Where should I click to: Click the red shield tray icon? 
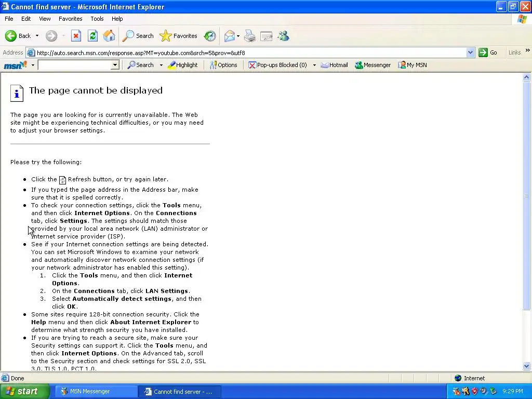(474, 391)
